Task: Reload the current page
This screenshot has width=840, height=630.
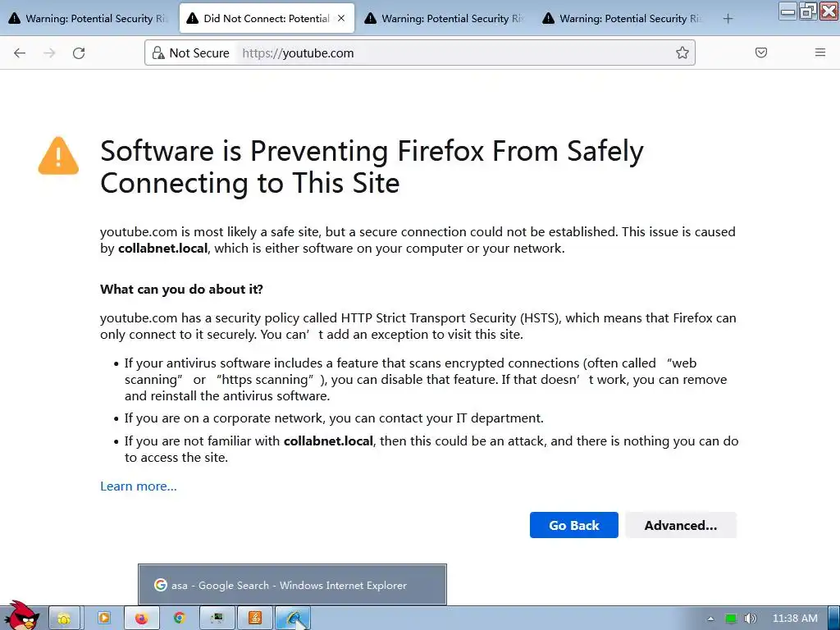Action: (x=79, y=53)
